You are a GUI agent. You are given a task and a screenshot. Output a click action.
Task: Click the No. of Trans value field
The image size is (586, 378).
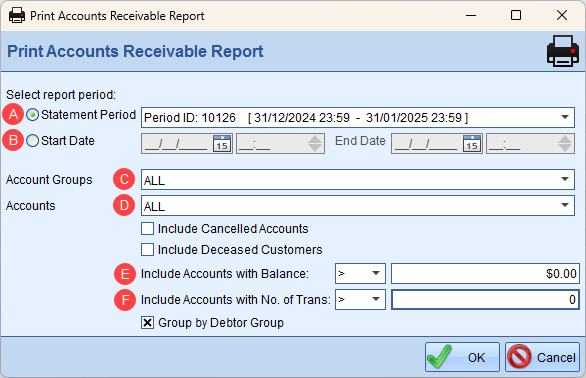485,299
